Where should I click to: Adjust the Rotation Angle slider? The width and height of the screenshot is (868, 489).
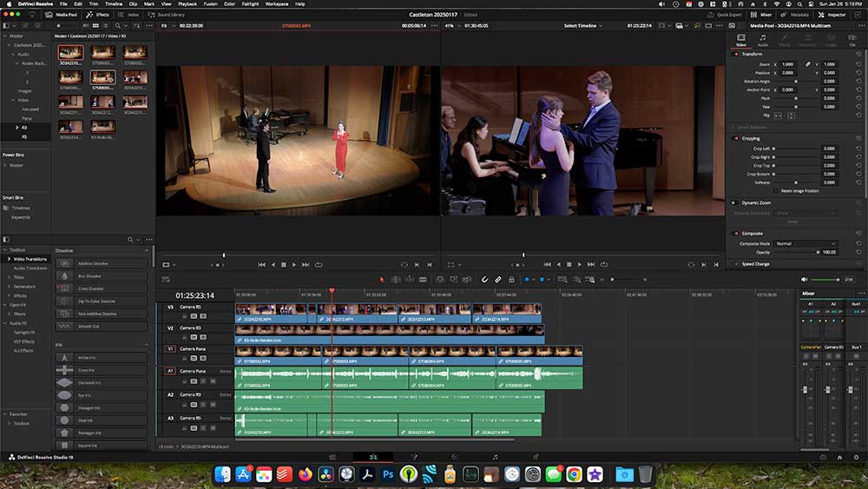click(x=795, y=82)
